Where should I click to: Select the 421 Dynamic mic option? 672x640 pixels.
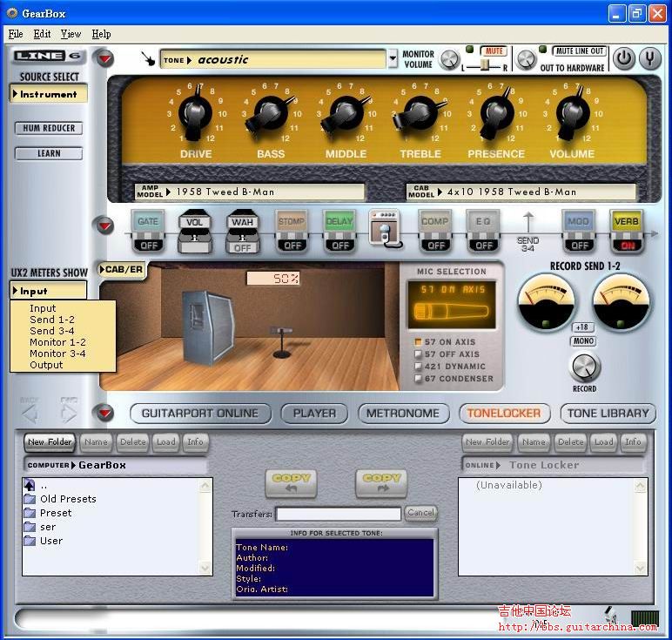[419, 367]
